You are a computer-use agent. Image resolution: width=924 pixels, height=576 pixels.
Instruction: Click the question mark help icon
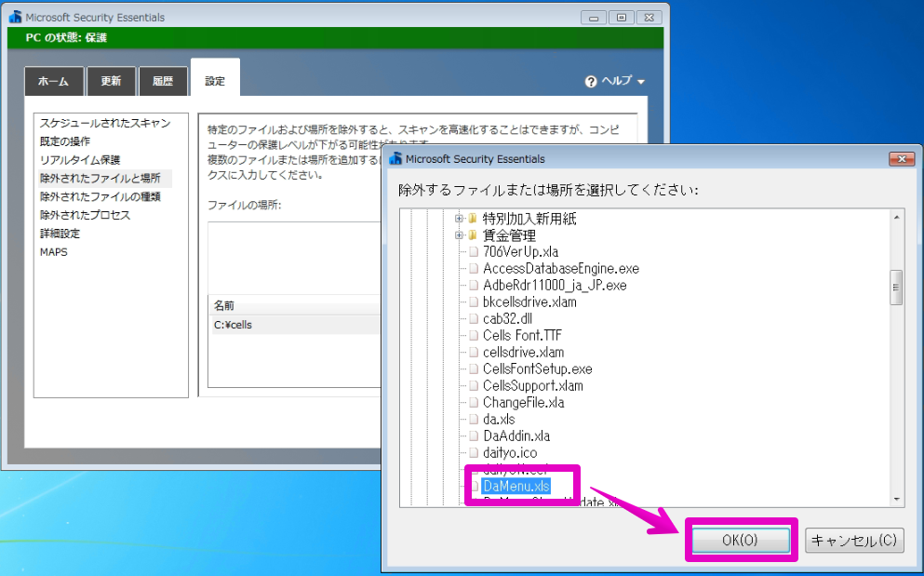click(x=591, y=81)
